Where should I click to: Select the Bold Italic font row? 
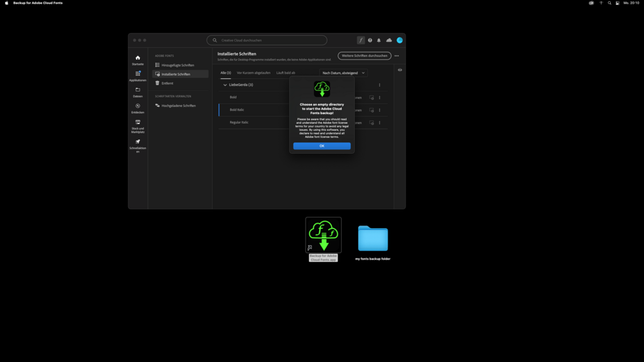303,110
